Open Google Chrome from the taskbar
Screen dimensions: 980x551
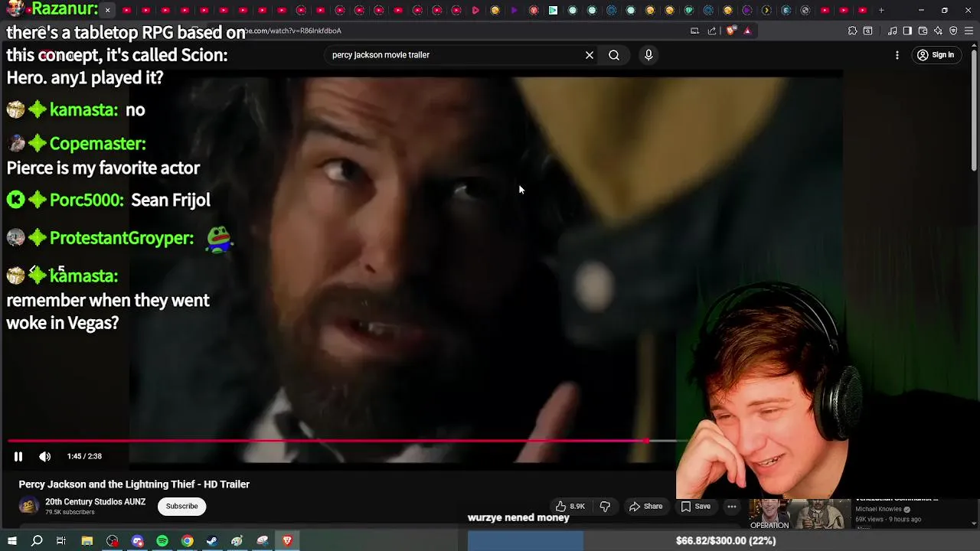pos(187,541)
